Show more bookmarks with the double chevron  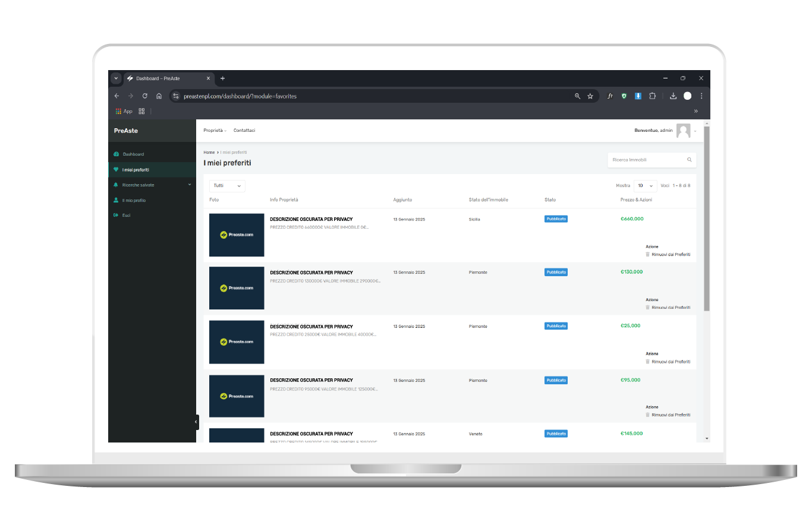pyautogui.click(x=696, y=111)
